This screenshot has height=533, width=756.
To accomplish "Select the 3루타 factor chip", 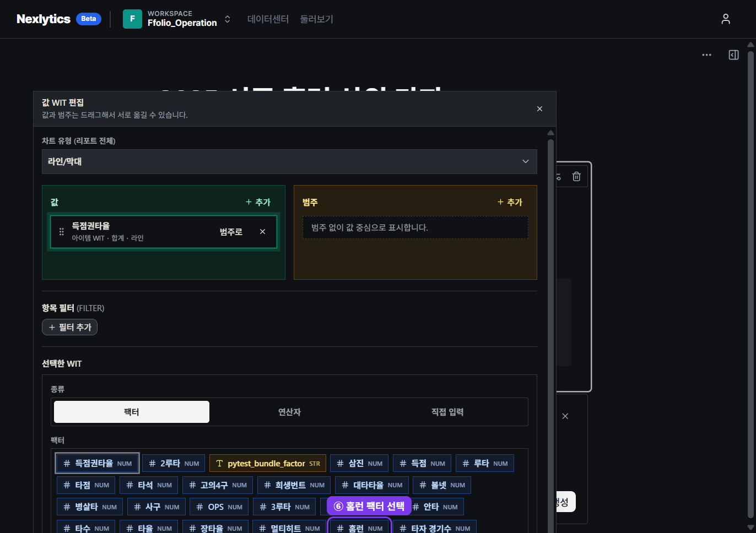I will [284, 507].
